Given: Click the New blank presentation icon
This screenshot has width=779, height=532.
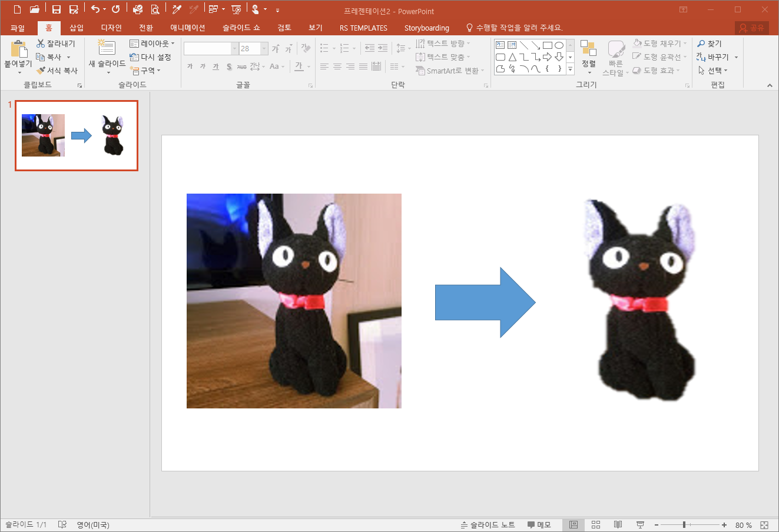Looking at the screenshot, I should click(17, 9).
